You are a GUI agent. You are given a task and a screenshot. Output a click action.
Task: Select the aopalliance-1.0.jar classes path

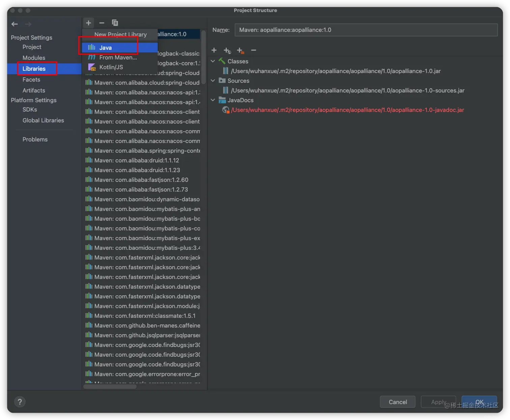point(336,71)
